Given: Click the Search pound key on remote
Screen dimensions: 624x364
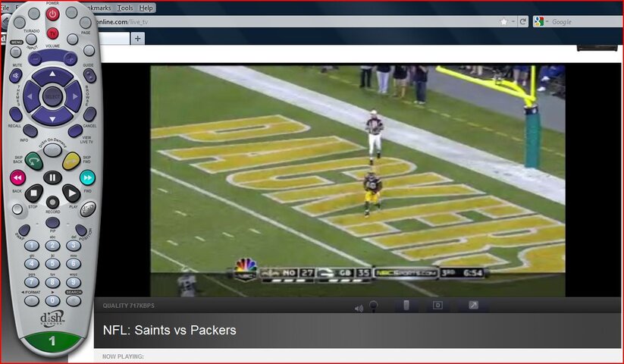Looking at the screenshot, I should tap(74, 300).
